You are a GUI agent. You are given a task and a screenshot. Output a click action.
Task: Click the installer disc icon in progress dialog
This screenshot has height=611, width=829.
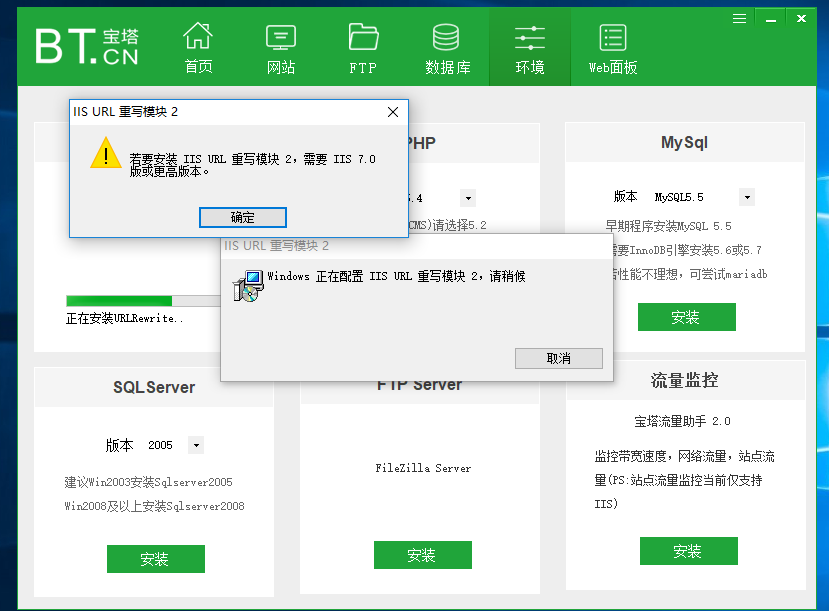(x=248, y=286)
